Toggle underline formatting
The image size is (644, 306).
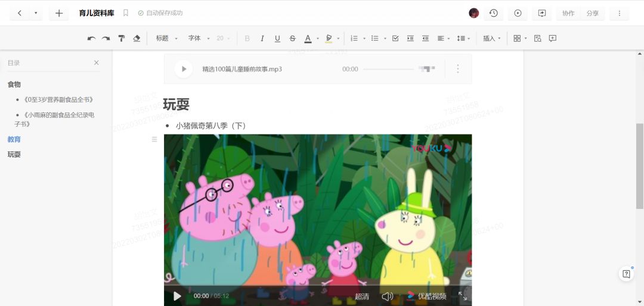pos(277,38)
